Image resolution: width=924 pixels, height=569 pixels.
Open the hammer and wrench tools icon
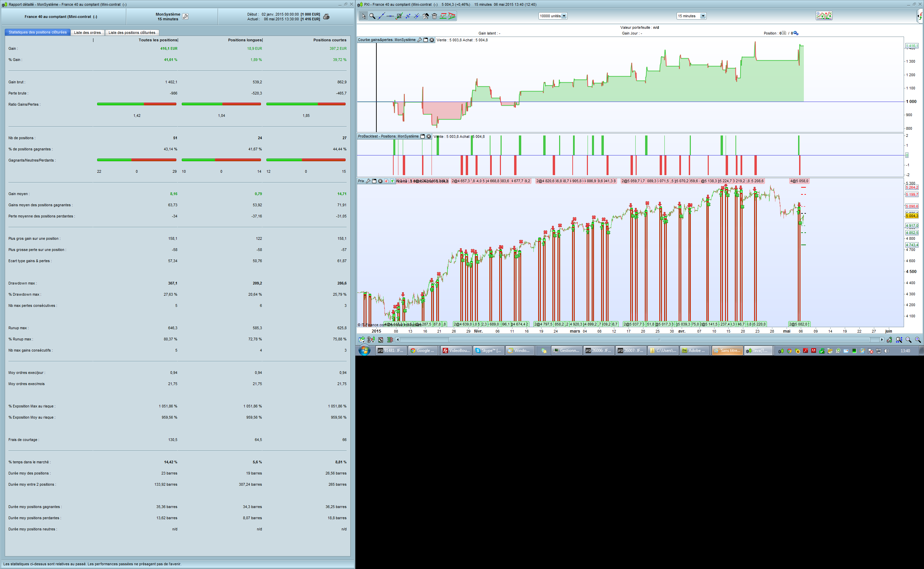(x=426, y=16)
